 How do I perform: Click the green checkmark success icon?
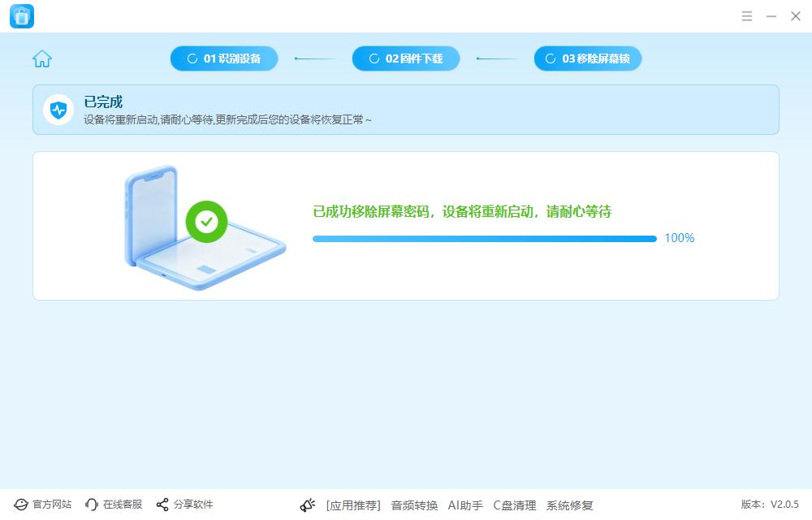click(x=206, y=222)
